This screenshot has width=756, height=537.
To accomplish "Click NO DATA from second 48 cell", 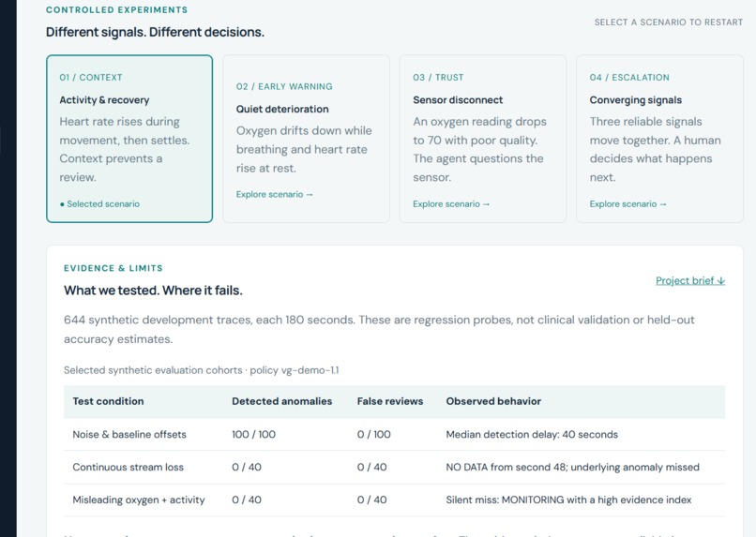I will (x=572, y=467).
